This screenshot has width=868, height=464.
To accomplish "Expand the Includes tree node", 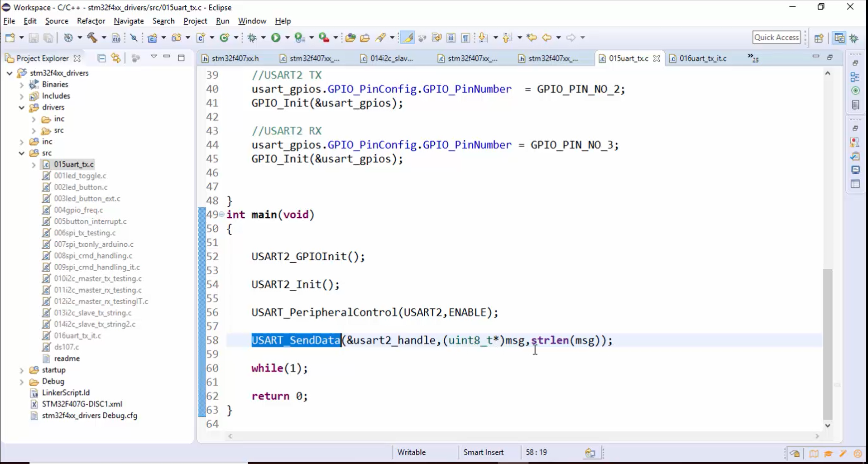I will point(21,96).
